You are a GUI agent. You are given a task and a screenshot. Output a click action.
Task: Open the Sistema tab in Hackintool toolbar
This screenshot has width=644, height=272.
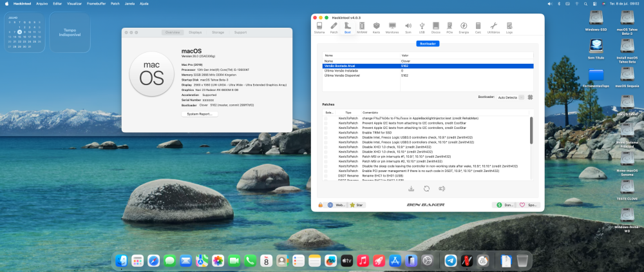click(319, 28)
